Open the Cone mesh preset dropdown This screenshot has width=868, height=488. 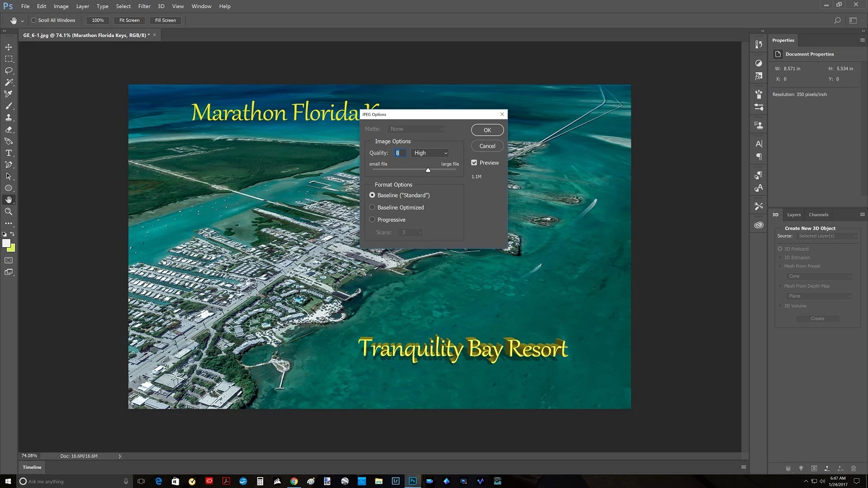[x=820, y=276]
